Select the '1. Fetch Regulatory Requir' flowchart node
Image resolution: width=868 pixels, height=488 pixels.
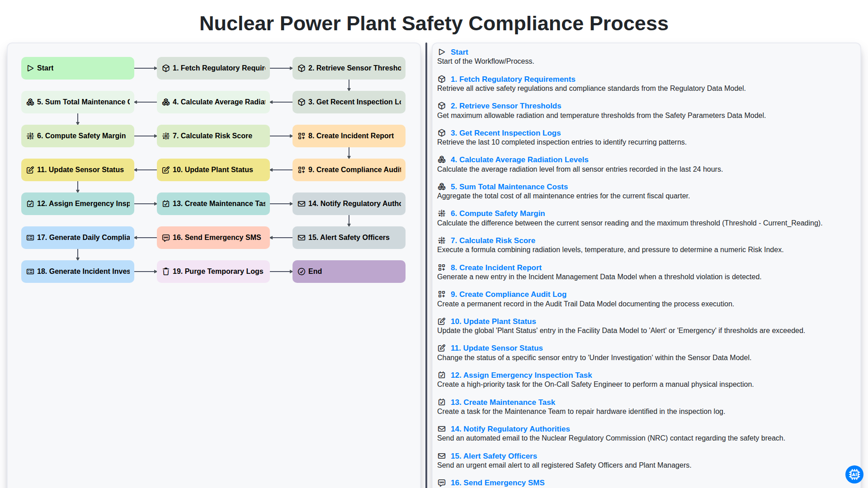point(213,68)
